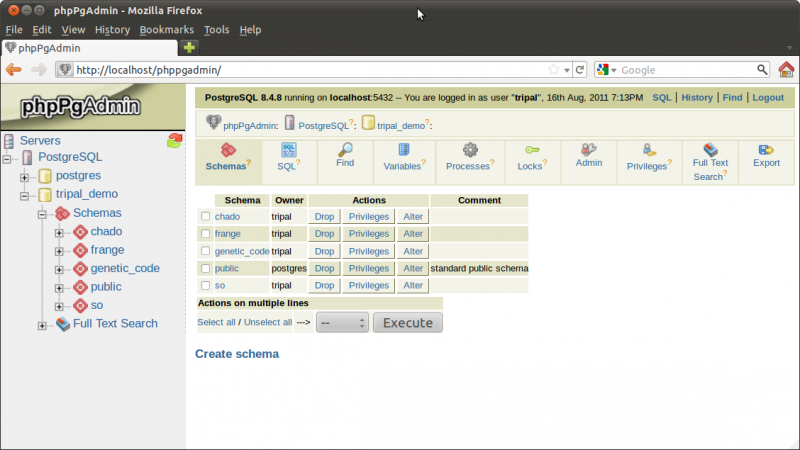This screenshot has width=800, height=450.
Task: Collapse the tripal_demo database node
Action: [24, 196]
